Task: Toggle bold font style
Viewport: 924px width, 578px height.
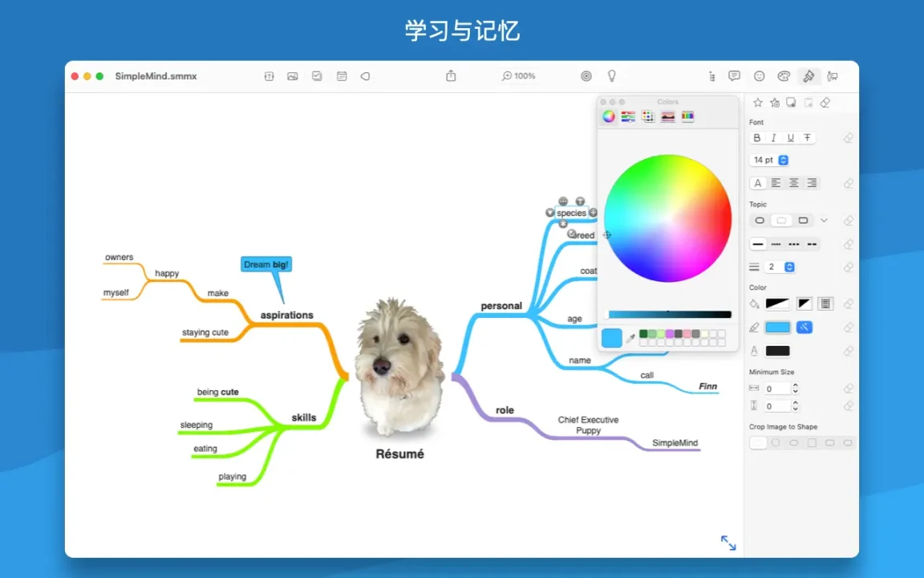Action: (756, 137)
